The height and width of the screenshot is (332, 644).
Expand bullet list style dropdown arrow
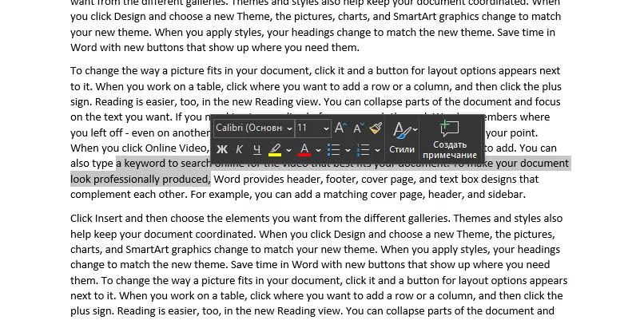point(348,150)
